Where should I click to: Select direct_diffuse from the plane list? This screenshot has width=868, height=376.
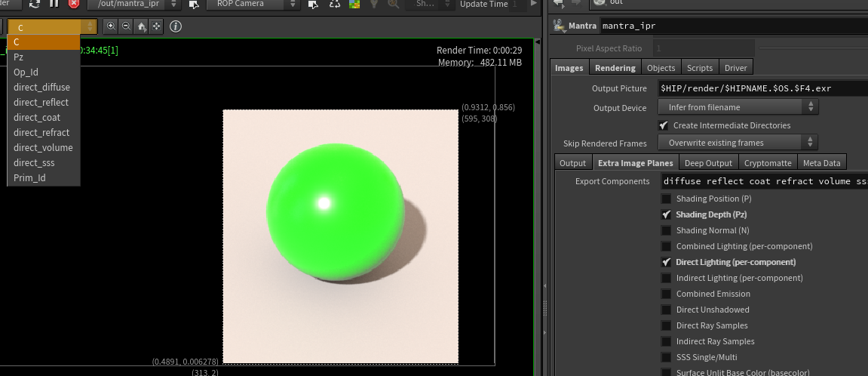[x=41, y=87]
